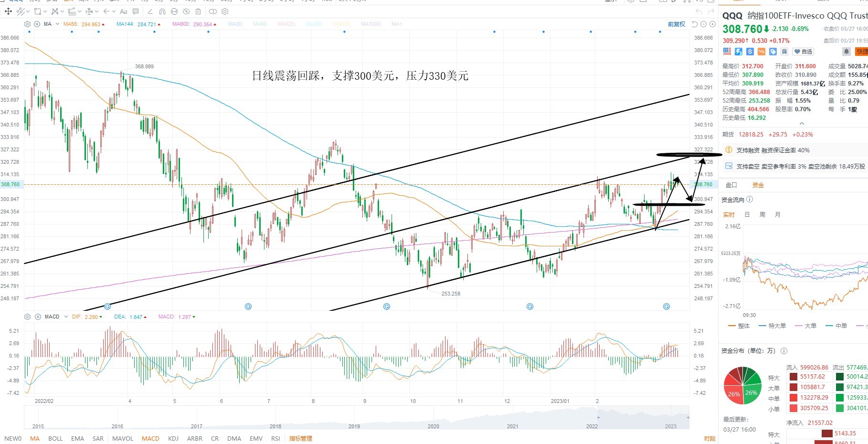Click the 时段 button
The image size is (868, 444).
(709, 439)
